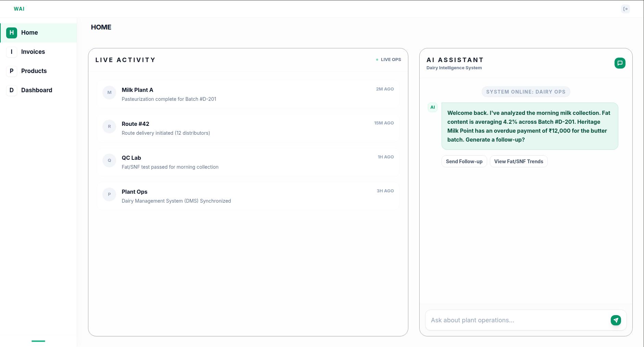Send message with paper plane button
The width and height of the screenshot is (644, 347).
(616, 320)
